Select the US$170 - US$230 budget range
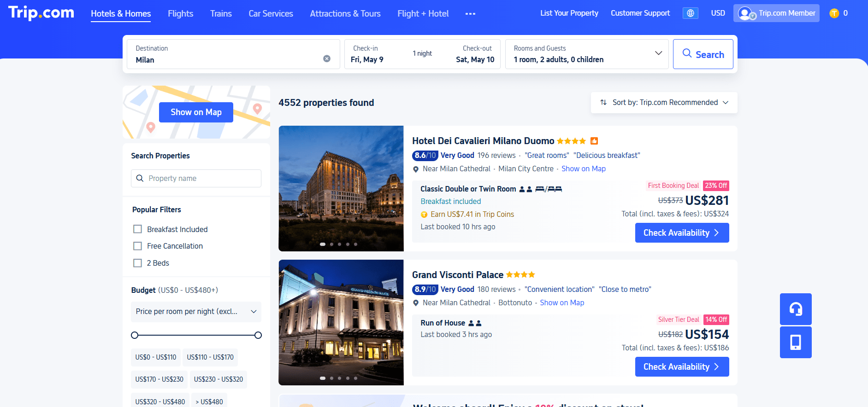The height and width of the screenshot is (407, 868). (159, 379)
